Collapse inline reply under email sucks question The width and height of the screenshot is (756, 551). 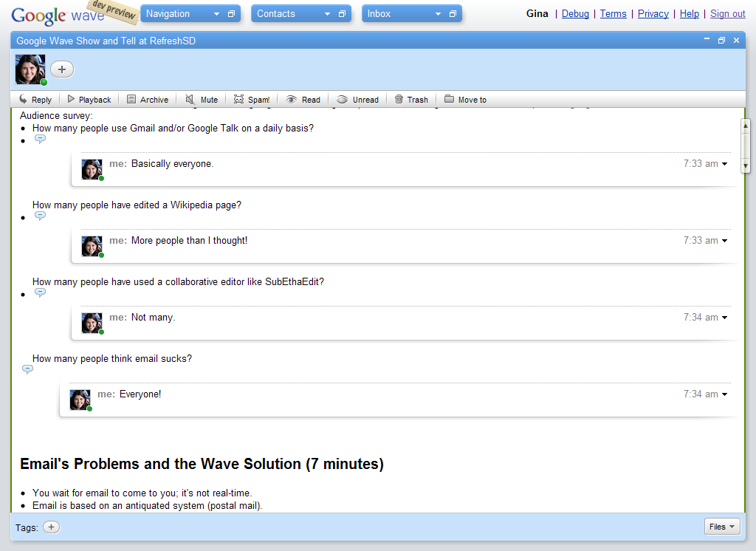click(28, 369)
